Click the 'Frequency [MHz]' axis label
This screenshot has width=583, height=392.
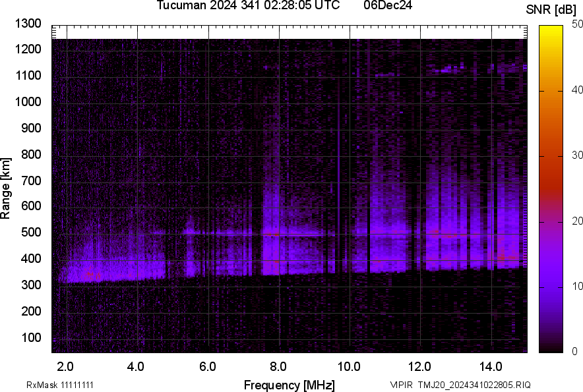pos(290,385)
